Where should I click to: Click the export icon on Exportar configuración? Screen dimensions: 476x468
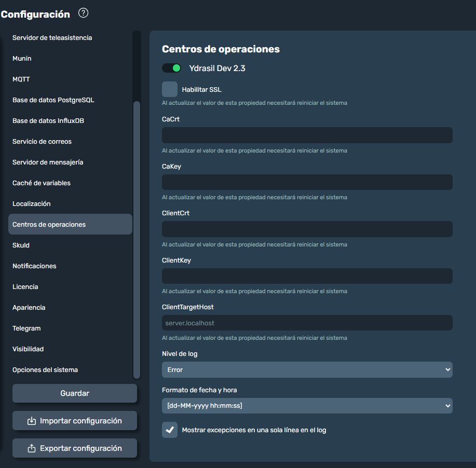pos(32,448)
